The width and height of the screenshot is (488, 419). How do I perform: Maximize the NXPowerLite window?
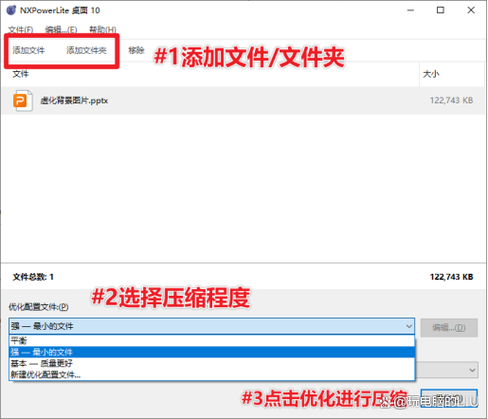(x=440, y=10)
